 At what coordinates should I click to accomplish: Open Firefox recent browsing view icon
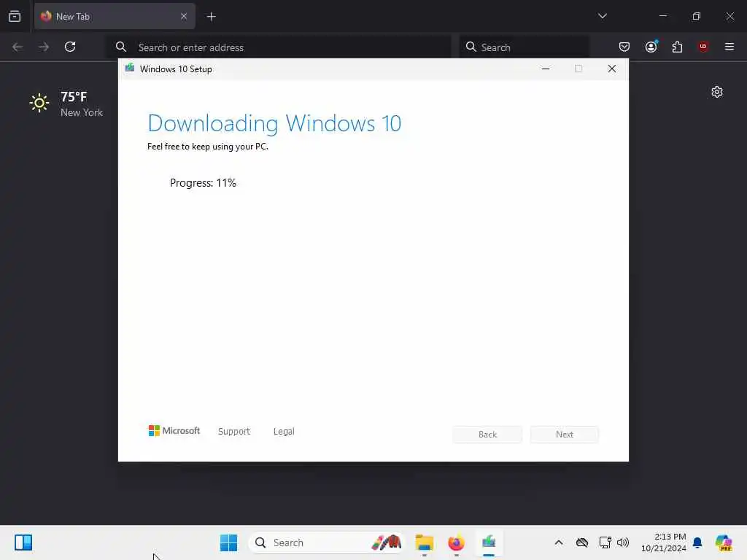coord(15,16)
